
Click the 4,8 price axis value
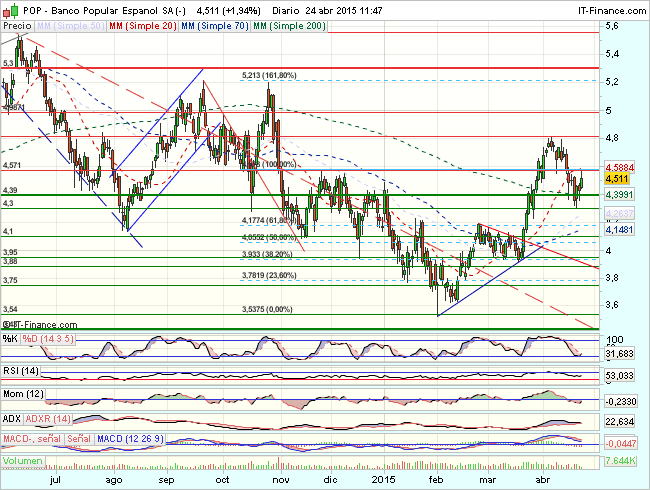coord(612,138)
